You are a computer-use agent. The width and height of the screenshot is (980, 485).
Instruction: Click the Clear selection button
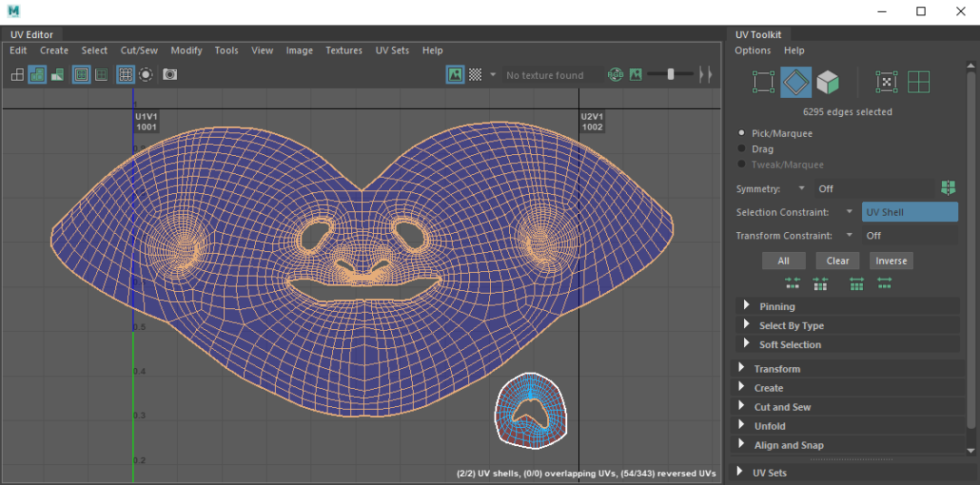coord(838,260)
